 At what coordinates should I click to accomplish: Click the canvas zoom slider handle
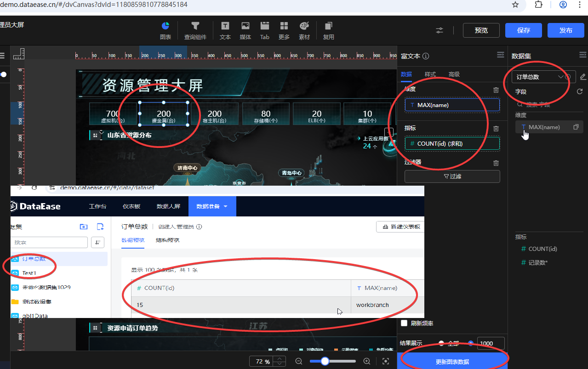(x=325, y=361)
